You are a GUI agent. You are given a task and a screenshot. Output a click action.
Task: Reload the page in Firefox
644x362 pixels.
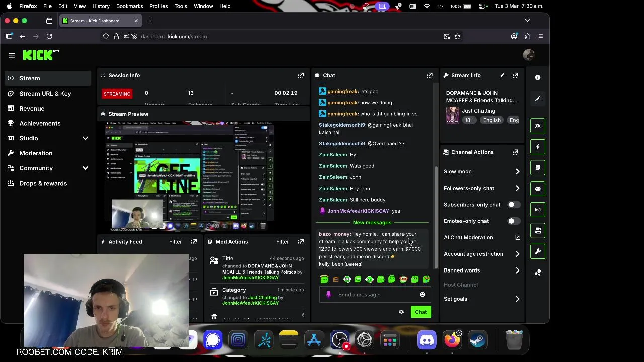pos(49,36)
